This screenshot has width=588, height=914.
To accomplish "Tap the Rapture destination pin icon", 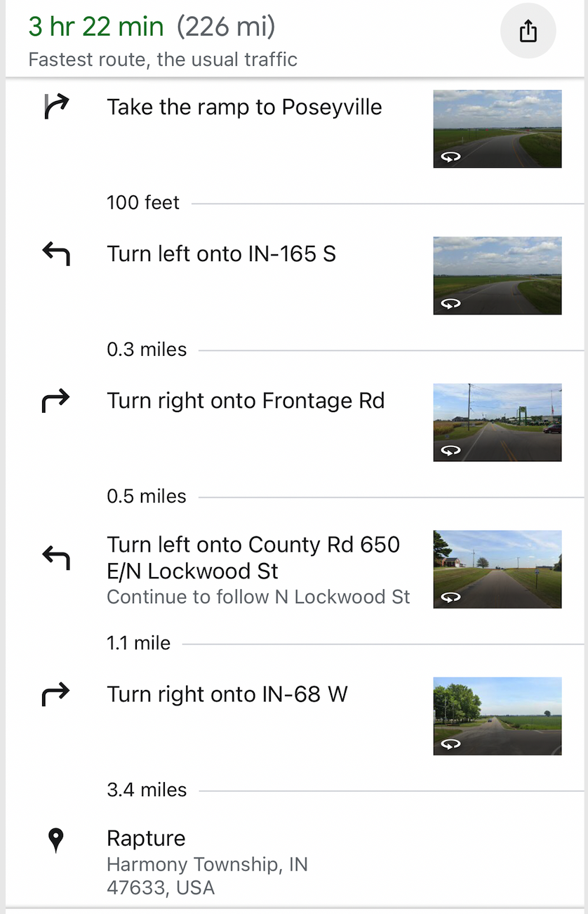I will pos(56,839).
